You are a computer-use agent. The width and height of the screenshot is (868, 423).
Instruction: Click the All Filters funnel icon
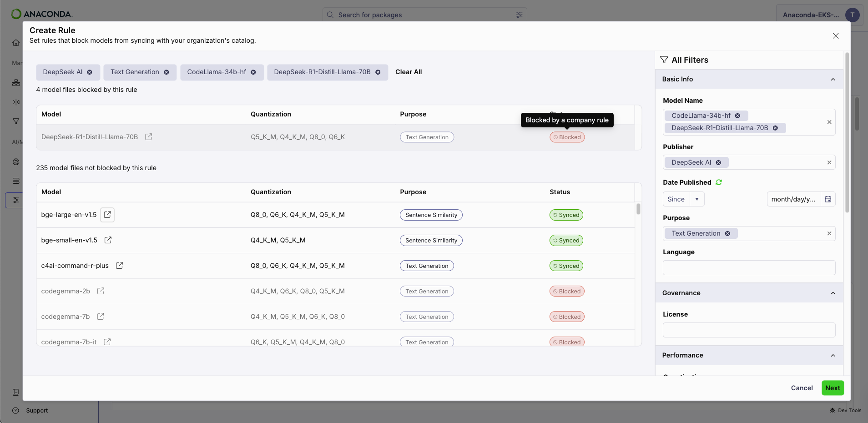pyautogui.click(x=664, y=60)
